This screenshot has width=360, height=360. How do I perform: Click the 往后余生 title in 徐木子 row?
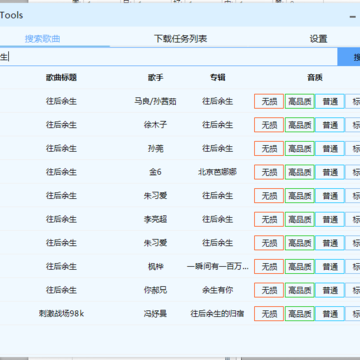61,125
